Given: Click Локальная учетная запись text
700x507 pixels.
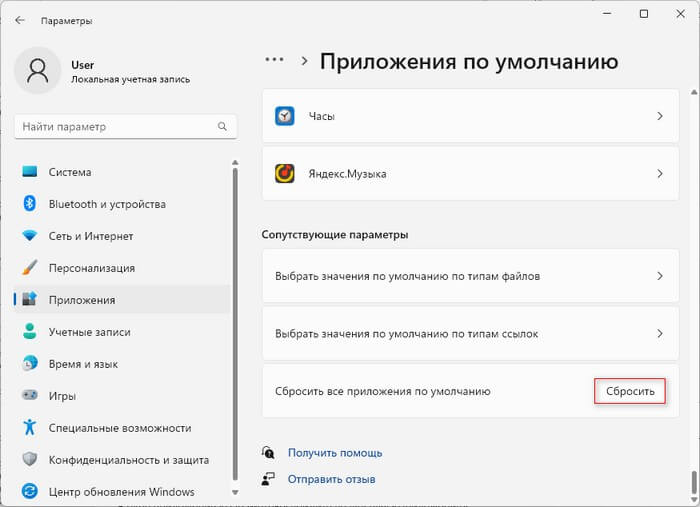Looking at the screenshot, I should click(130, 79).
